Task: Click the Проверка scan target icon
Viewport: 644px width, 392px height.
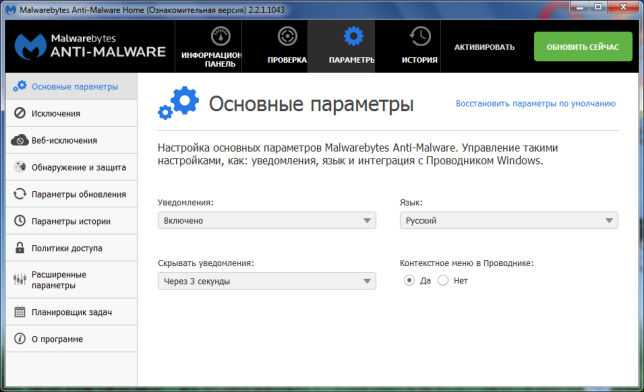Action: (287, 36)
